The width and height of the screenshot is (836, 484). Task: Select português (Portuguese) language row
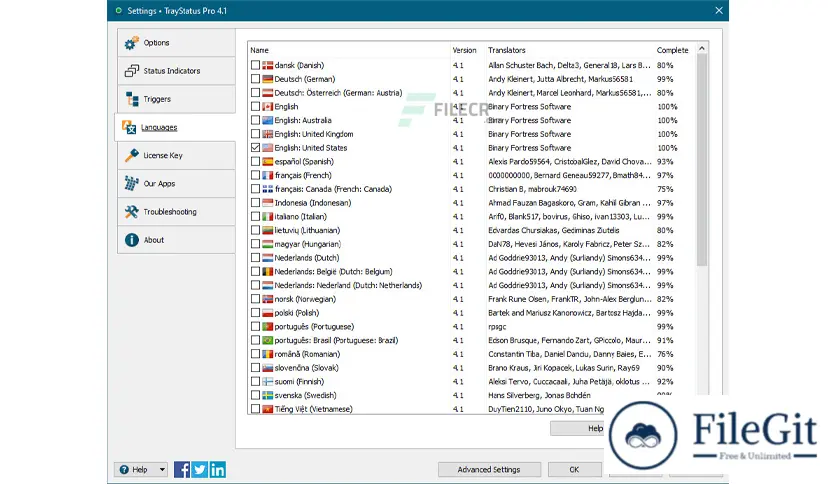coord(472,327)
